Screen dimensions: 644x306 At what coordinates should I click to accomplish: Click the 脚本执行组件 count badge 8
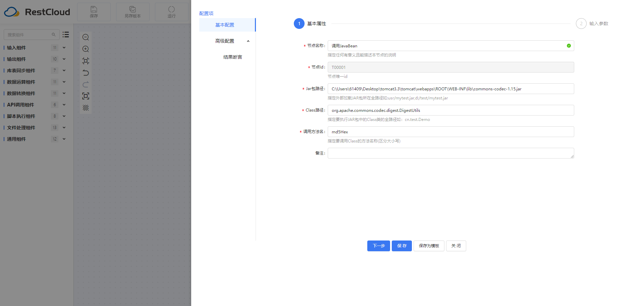point(55,116)
